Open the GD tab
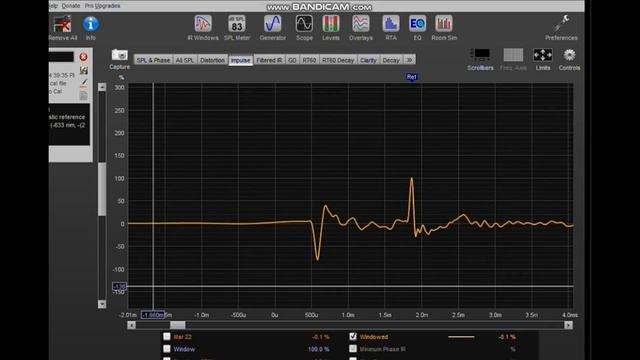 pyautogui.click(x=292, y=60)
